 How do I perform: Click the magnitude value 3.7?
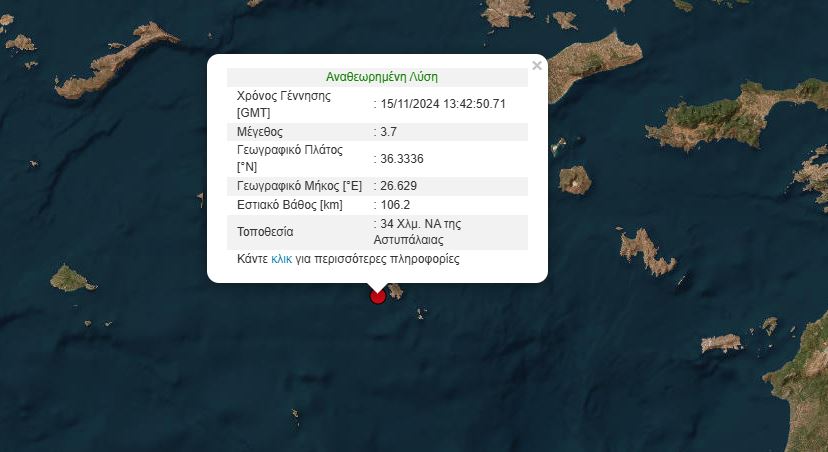coord(388,131)
